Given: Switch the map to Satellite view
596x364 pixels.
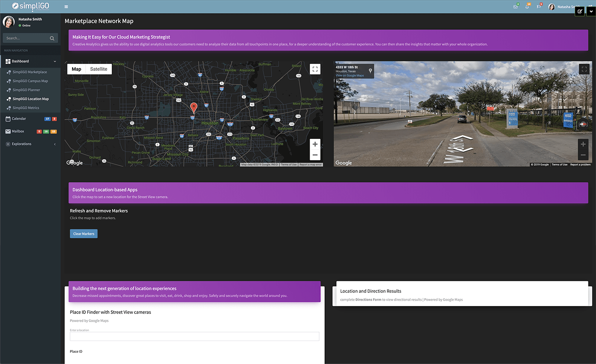Looking at the screenshot, I should [x=99, y=69].
